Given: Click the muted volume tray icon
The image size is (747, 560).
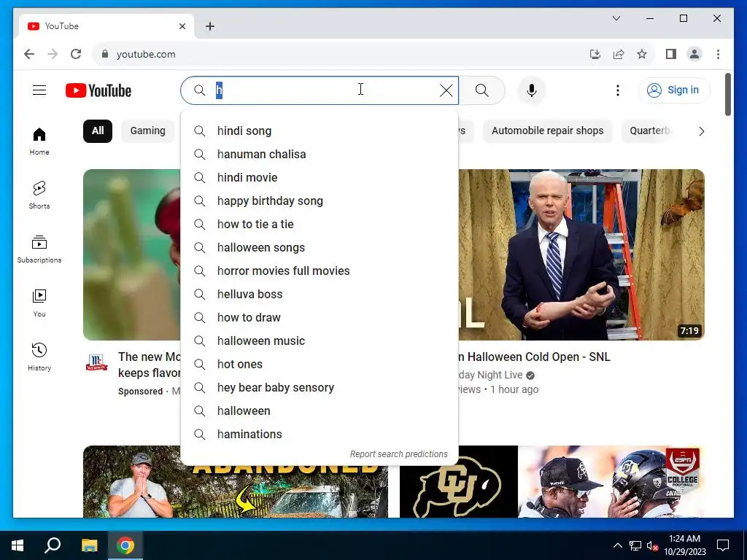Looking at the screenshot, I should pos(653,545).
